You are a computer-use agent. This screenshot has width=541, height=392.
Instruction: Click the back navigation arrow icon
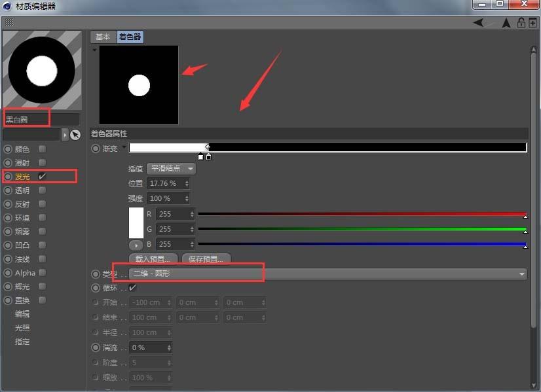pos(477,22)
